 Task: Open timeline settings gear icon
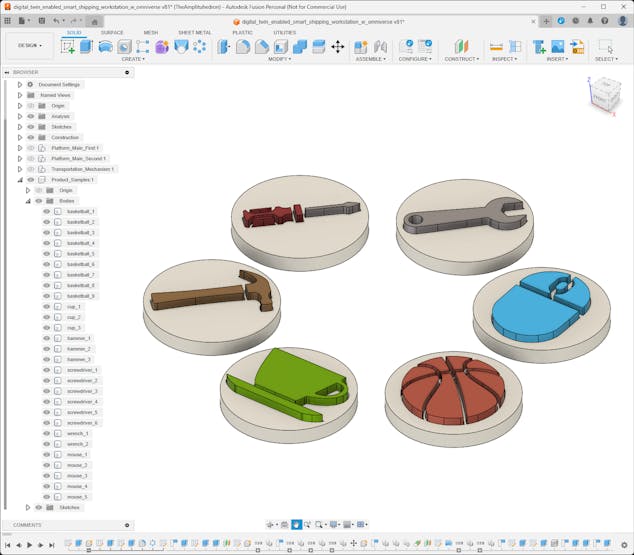(x=624, y=545)
